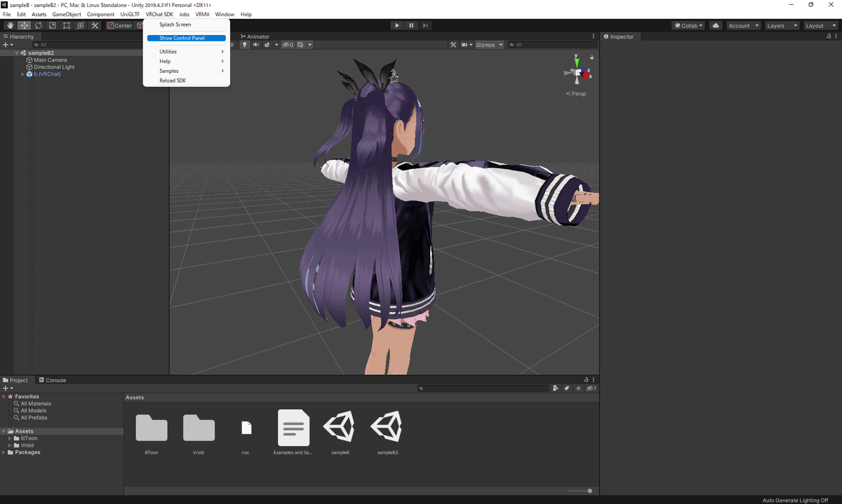Open the Gizmos menu
842x504 pixels.
click(488, 45)
